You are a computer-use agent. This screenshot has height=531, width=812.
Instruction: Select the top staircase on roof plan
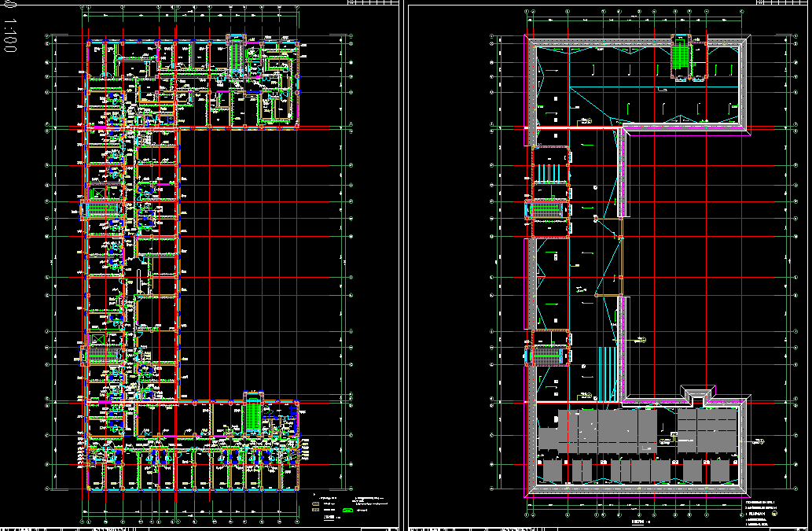coord(679,58)
